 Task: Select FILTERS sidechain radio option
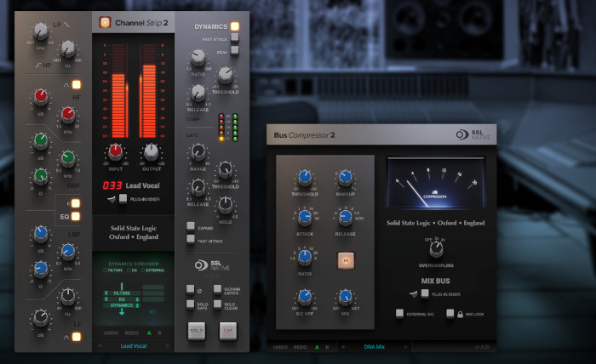pos(106,270)
